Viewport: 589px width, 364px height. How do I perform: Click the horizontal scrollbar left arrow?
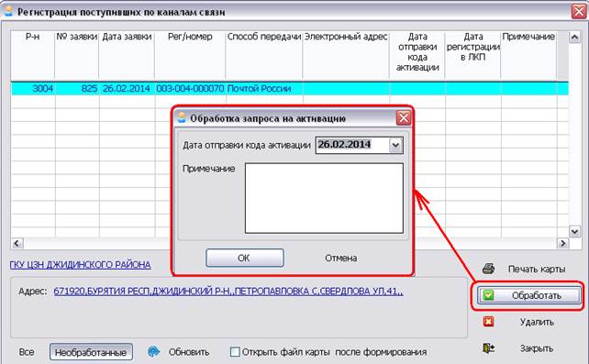(x=17, y=243)
